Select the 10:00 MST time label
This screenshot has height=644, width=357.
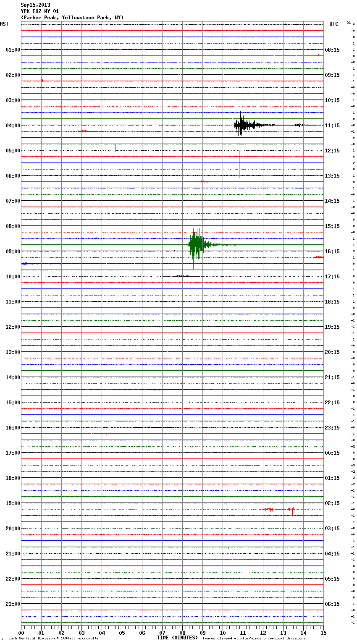[x=13, y=277]
